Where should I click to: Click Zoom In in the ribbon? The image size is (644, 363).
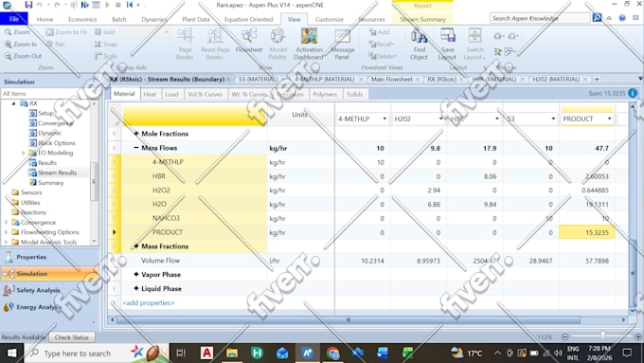[20, 44]
